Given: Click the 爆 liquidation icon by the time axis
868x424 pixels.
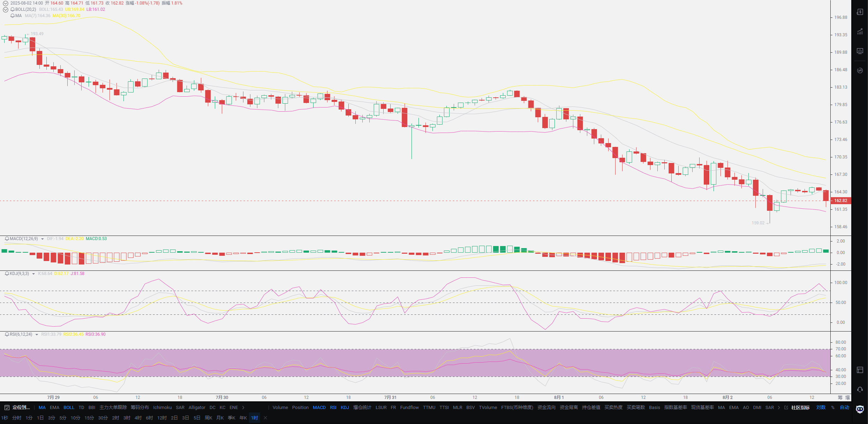Looking at the screenshot, I should click(x=847, y=397).
